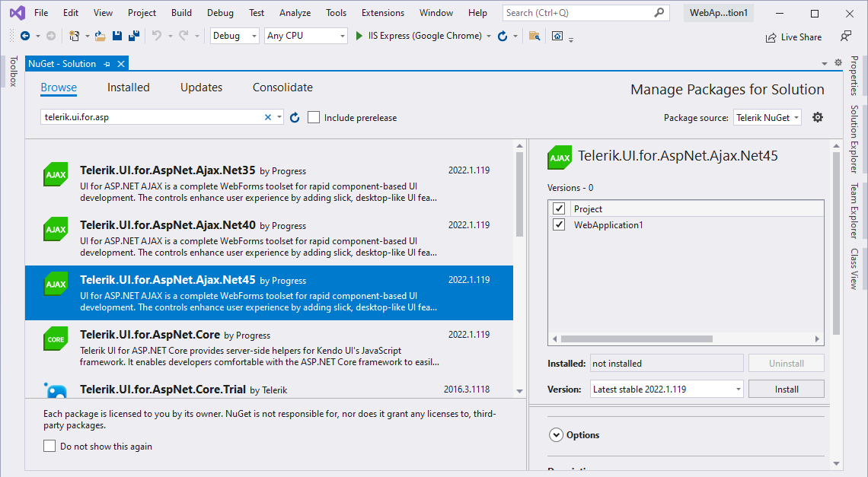Expand the Options section
The width and height of the screenshot is (868, 477).
(557, 434)
